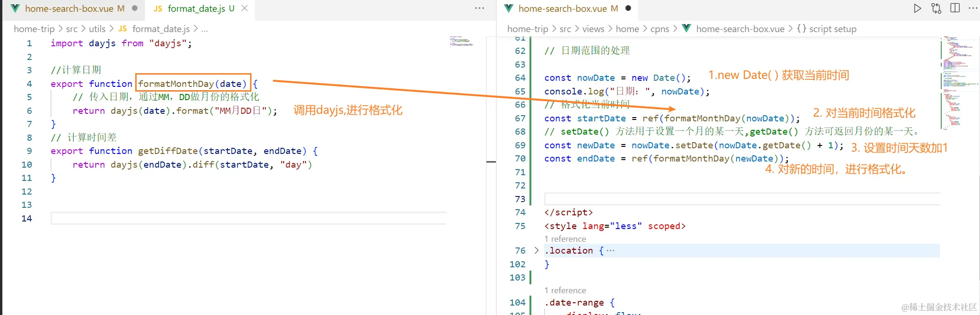Click braces symbol icon before script setup
Image resolution: width=980 pixels, height=315 pixels.
(801, 28)
